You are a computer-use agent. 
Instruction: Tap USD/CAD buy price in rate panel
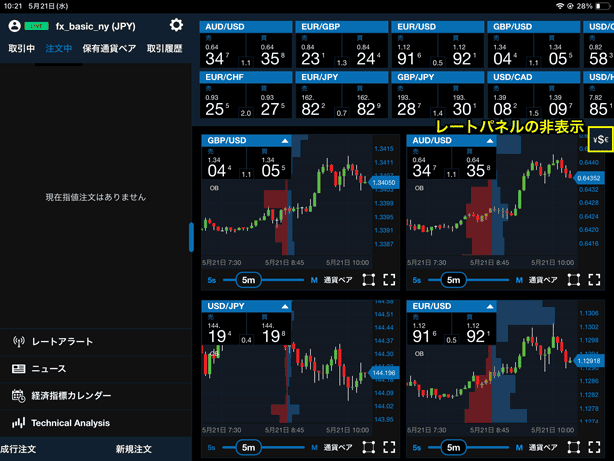pos(557,101)
